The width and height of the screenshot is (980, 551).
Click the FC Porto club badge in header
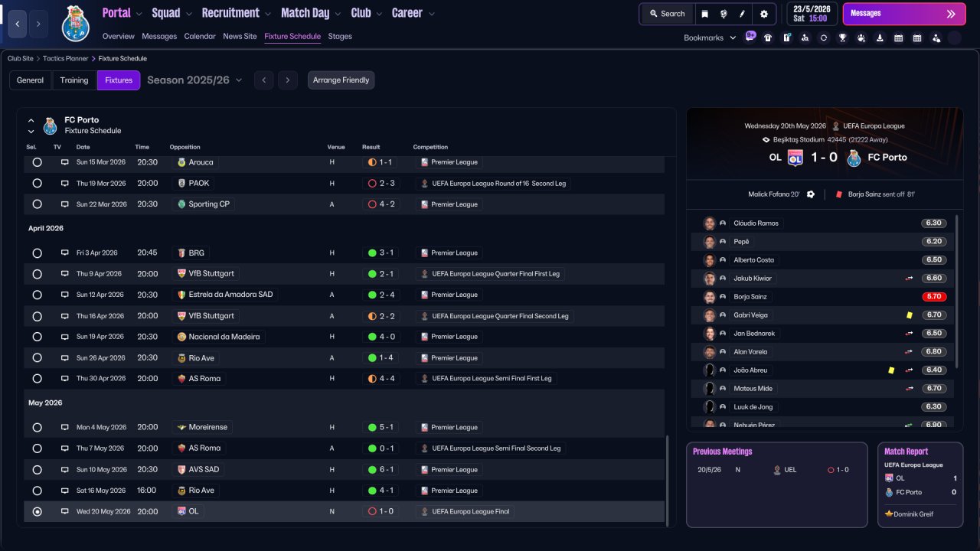coord(76,23)
